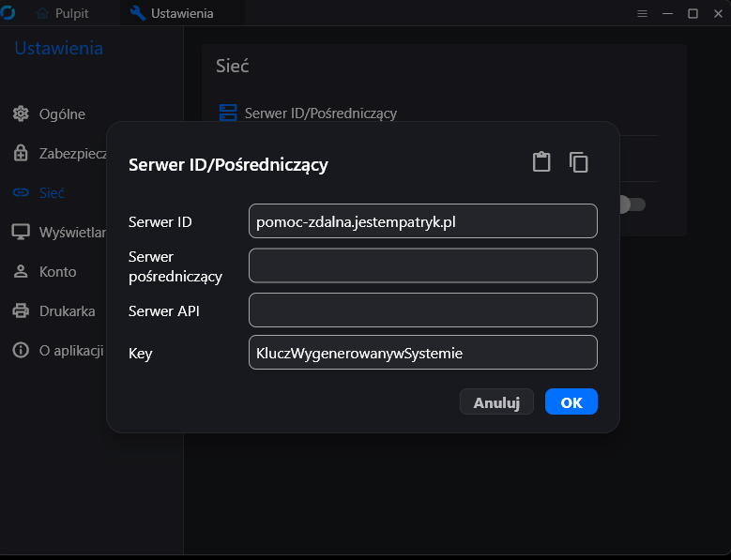Open O aplikacji info icon
Image resolution: width=731 pixels, height=560 pixels.
(x=21, y=351)
